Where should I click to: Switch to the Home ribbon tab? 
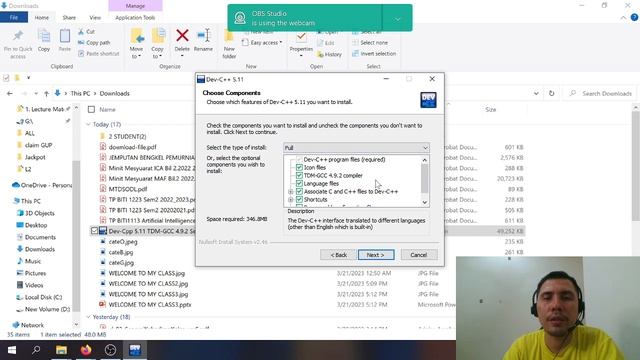(42, 18)
